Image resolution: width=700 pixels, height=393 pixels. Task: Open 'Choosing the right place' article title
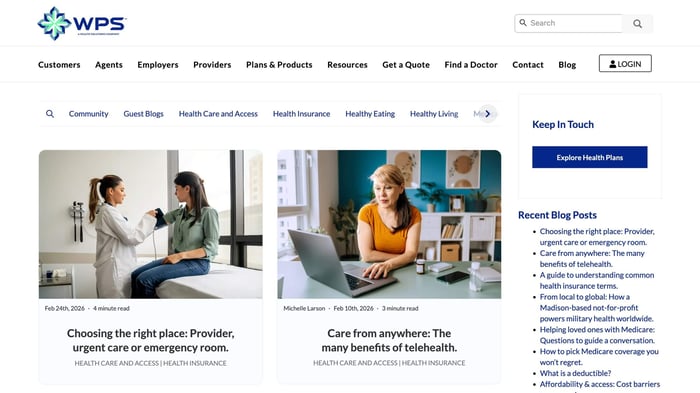tap(150, 340)
